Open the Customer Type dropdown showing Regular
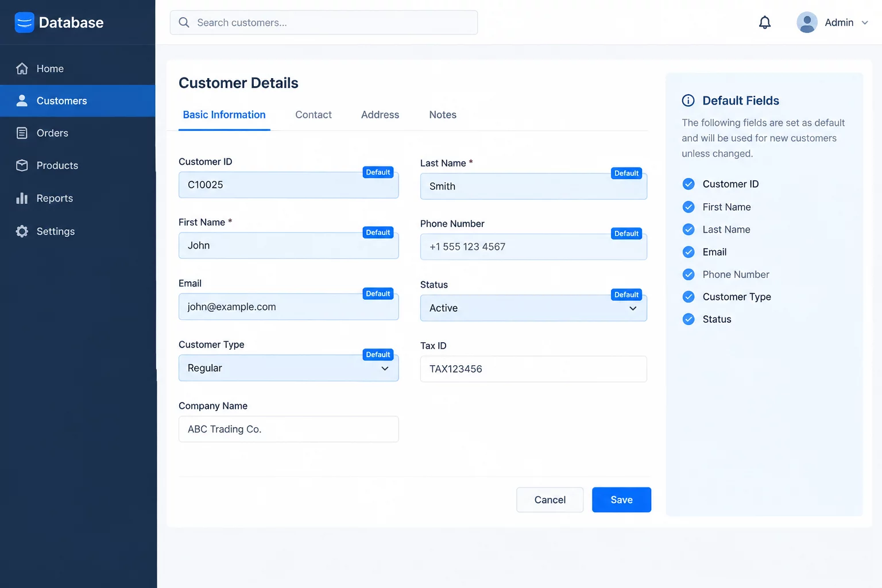This screenshot has width=882, height=588. point(288,368)
